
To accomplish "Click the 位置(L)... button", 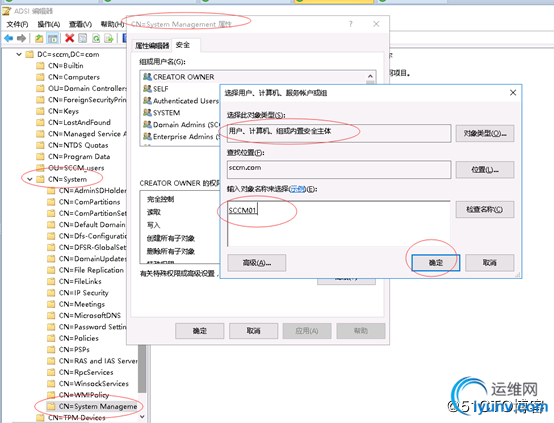I will pyautogui.click(x=485, y=170).
